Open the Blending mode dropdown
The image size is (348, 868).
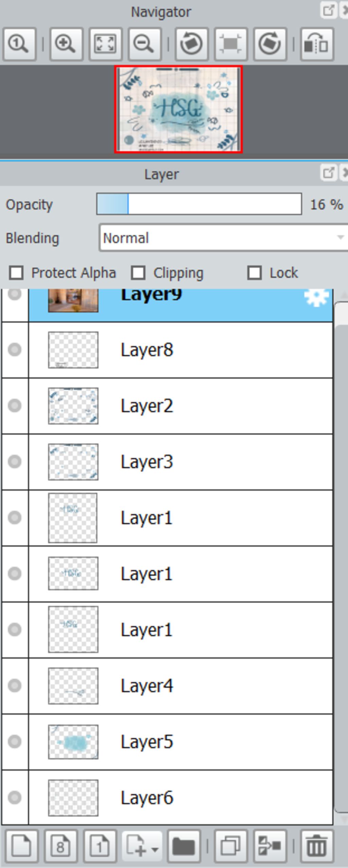(x=223, y=238)
